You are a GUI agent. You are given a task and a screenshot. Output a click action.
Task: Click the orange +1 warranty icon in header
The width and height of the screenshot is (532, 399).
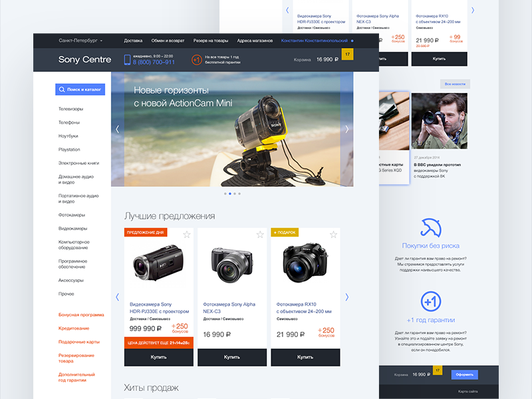[197, 60]
